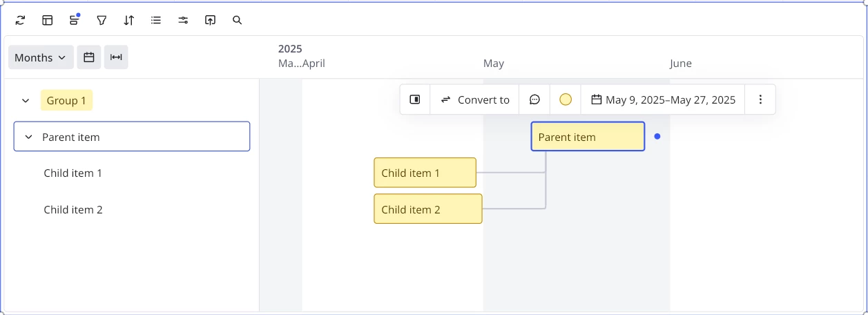Toggle the side panel icon
Screen dimensions: 868x315
tap(415, 99)
